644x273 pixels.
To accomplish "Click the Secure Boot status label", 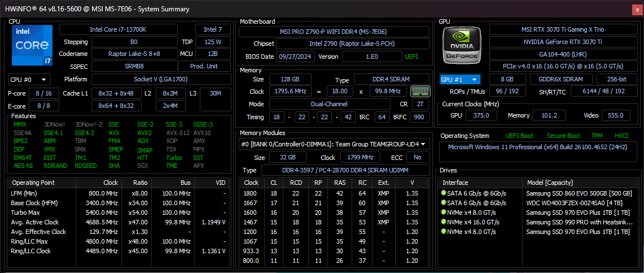I will point(563,136).
